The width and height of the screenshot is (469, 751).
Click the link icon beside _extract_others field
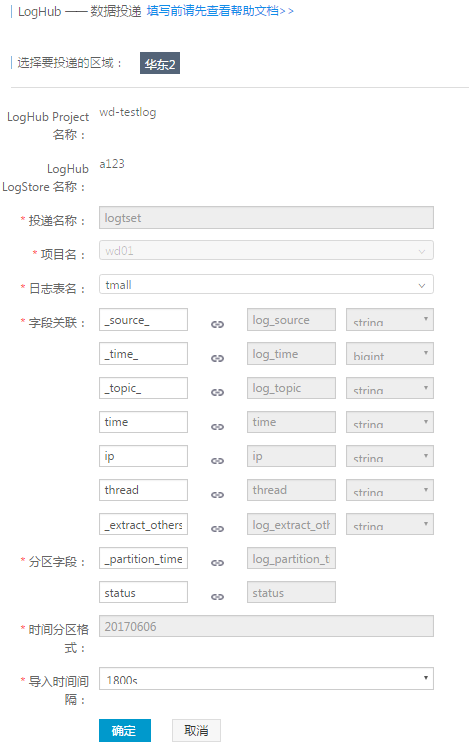217,529
